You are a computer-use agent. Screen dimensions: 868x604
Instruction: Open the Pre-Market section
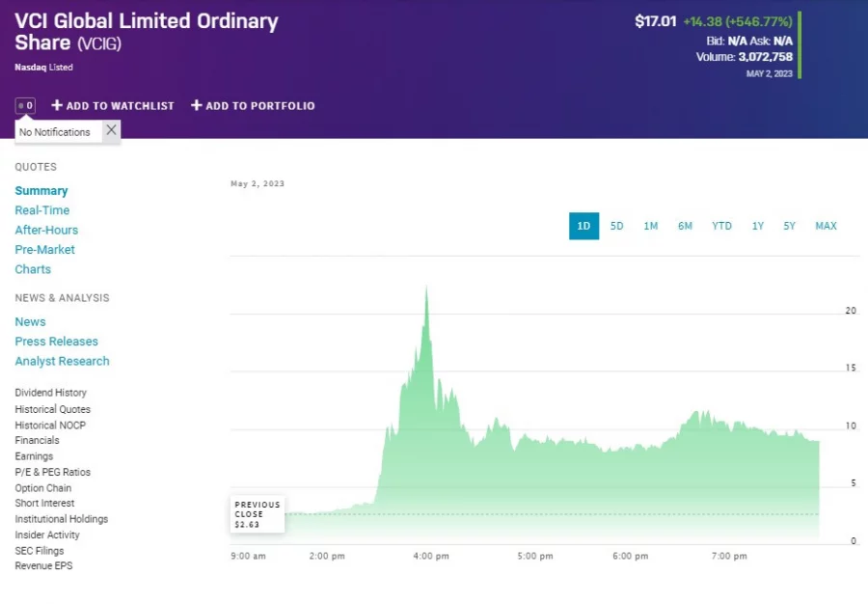click(x=42, y=249)
